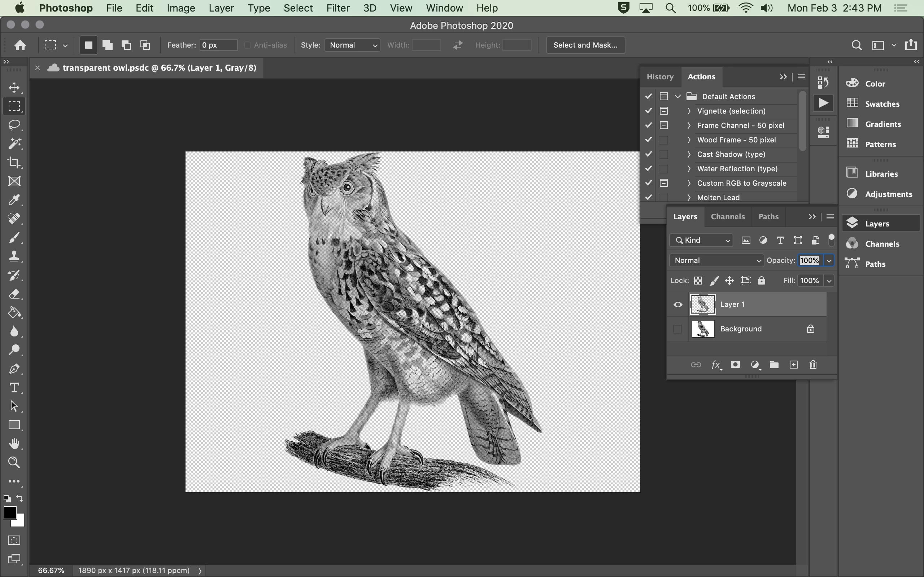Screen dimensions: 924x577
Task: Select the Horizontal Type tool
Action: pos(14,388)
